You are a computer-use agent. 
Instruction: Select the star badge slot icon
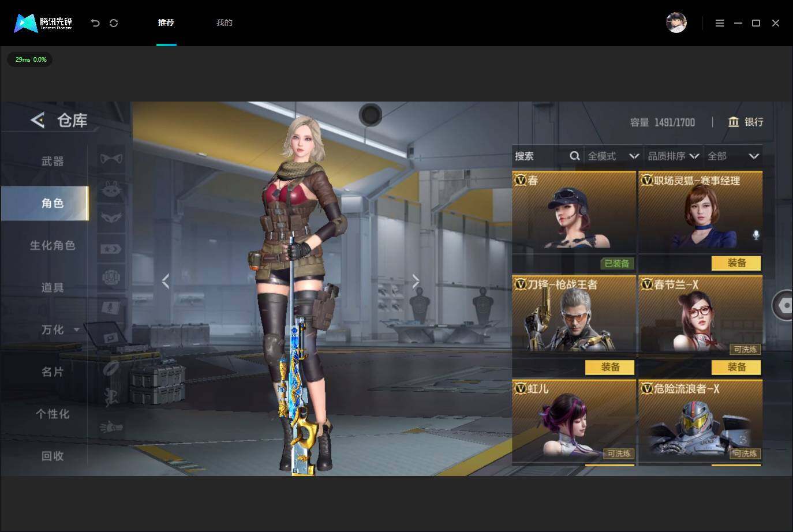click(x=111, y=249)
